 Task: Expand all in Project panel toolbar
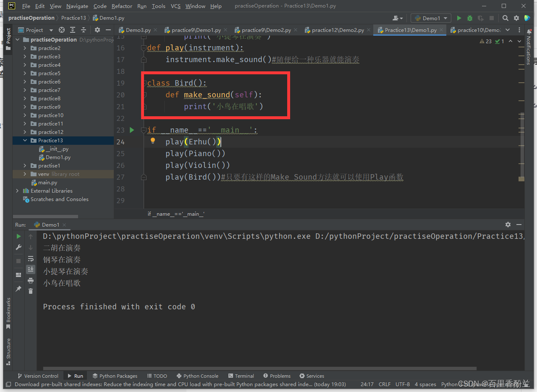73,30
